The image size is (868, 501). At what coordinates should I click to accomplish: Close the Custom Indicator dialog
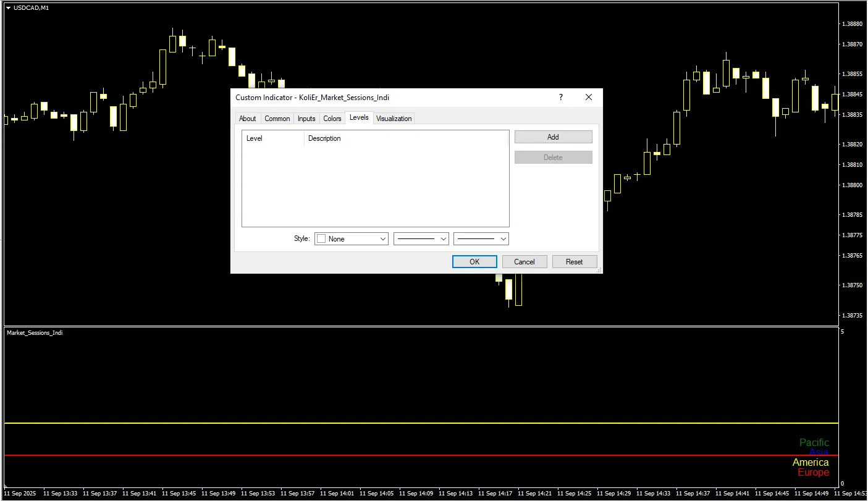[x=589, y=97]
